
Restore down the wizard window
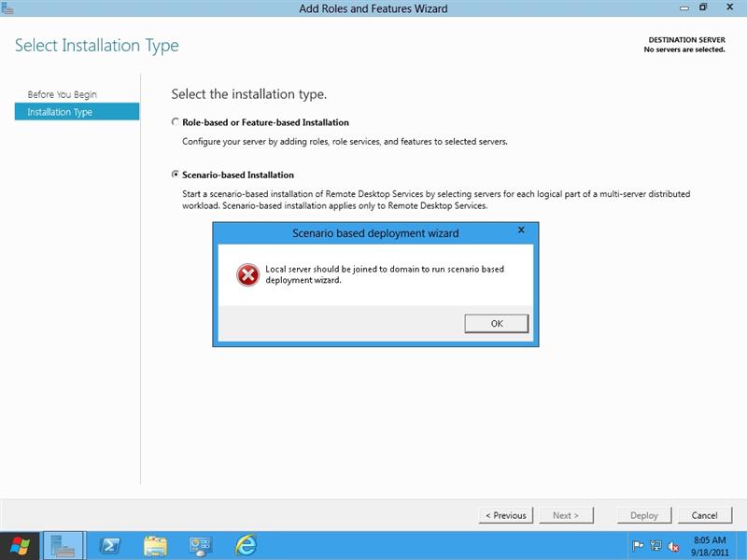(703, 7)
